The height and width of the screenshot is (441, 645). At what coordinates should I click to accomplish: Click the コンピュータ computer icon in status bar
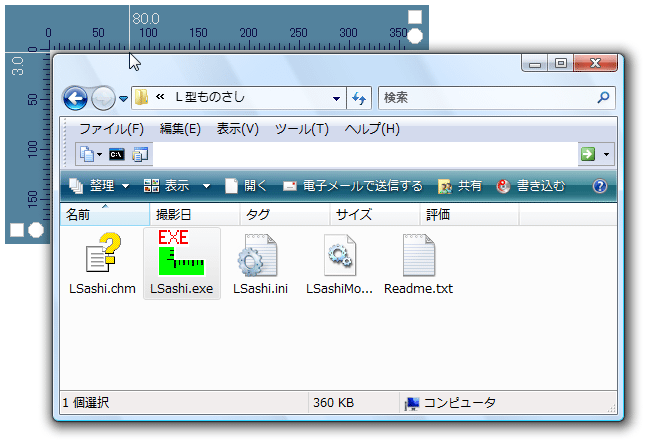pos(412,403)
